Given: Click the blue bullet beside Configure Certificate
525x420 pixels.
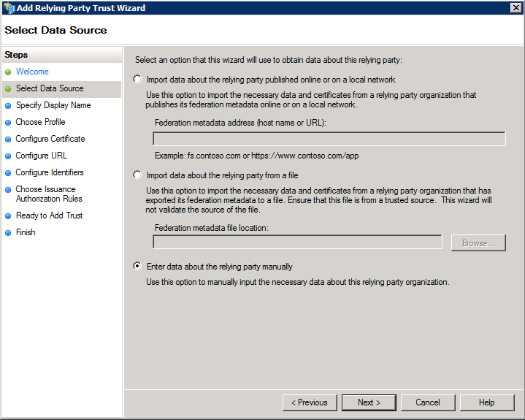Looking at the screenshot, I should (8, 140).
